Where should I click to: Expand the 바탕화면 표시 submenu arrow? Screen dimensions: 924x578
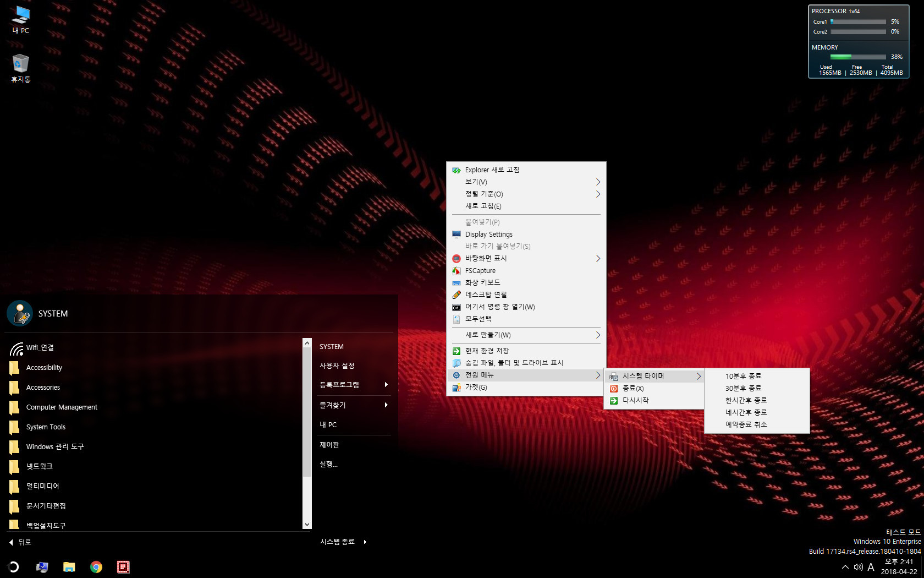598,259
